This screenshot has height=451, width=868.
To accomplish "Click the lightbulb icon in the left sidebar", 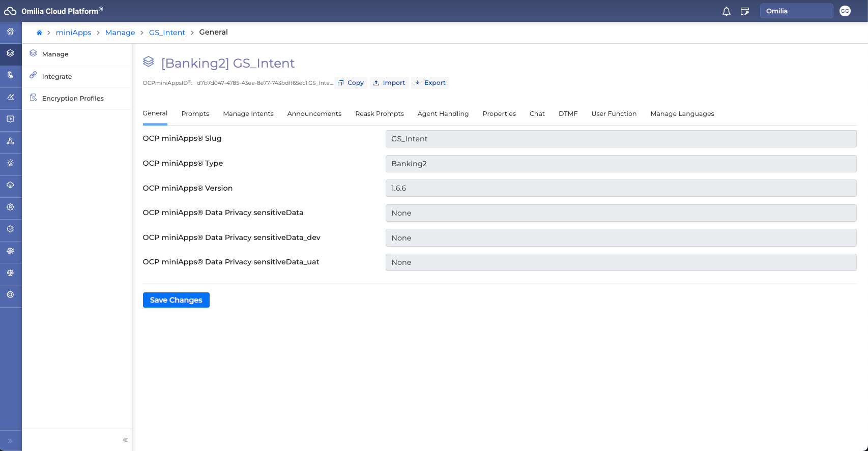I will [x=10, y=163].
